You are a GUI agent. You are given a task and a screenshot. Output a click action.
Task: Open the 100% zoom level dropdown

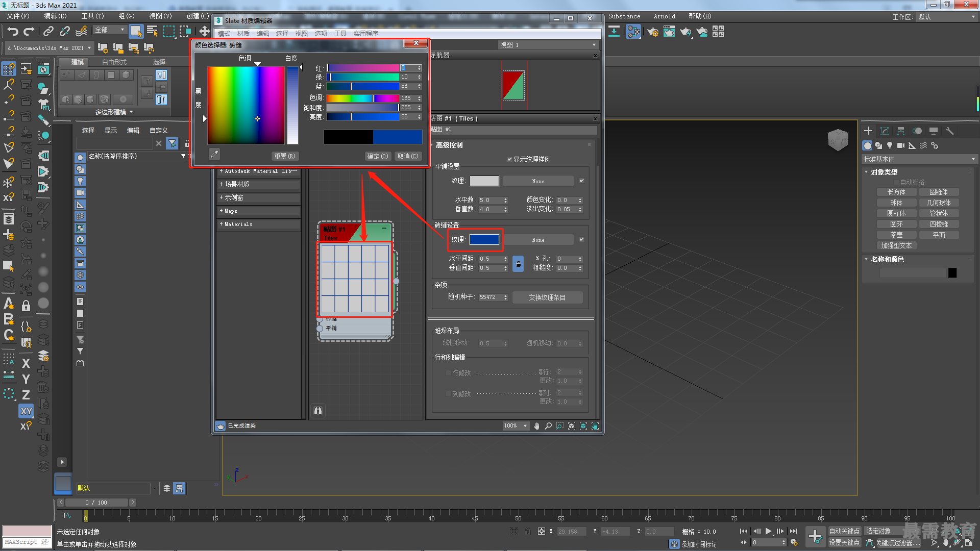516,426
